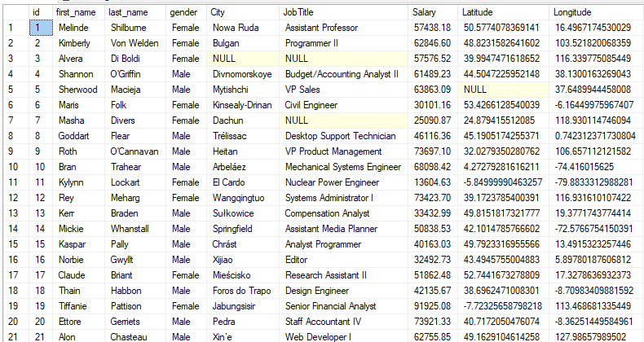Image resolution: width=644 pixels, height=342 pixels.
Task: Select the highlighted id cell in row 1
Action: [x=41, y=28]
